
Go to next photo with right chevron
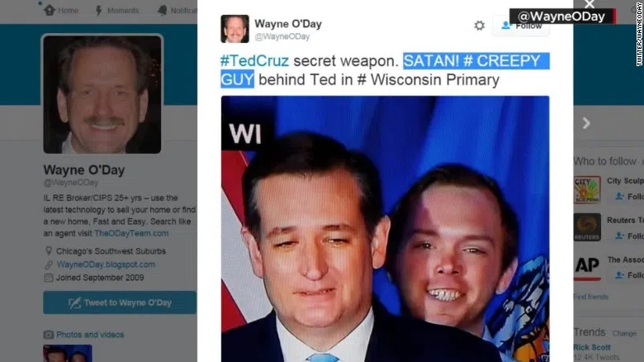click(586, 123)
